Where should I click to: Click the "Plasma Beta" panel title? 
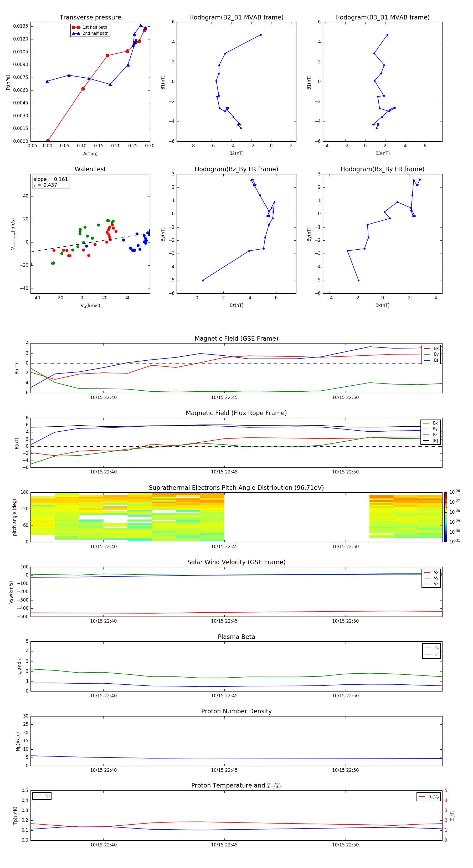(x=236, y=637)
